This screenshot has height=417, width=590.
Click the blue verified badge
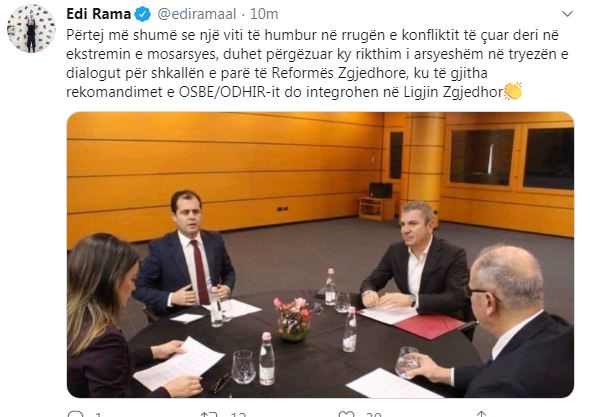coord(143,14)
